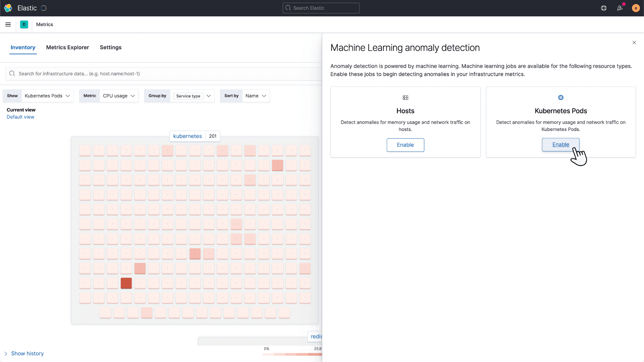Click magnifier icon in infrastructure search bar

tap(12, 74)
